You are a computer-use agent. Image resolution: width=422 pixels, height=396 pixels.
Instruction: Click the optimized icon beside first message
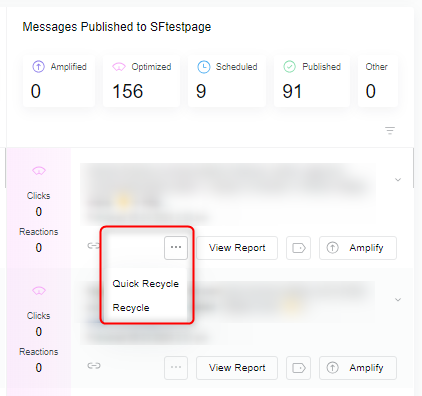point(39,171)
